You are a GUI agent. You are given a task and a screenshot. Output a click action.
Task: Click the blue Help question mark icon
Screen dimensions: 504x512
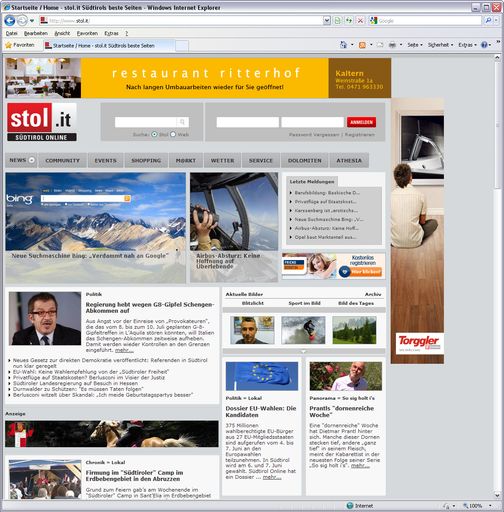(x=484, y=45)
